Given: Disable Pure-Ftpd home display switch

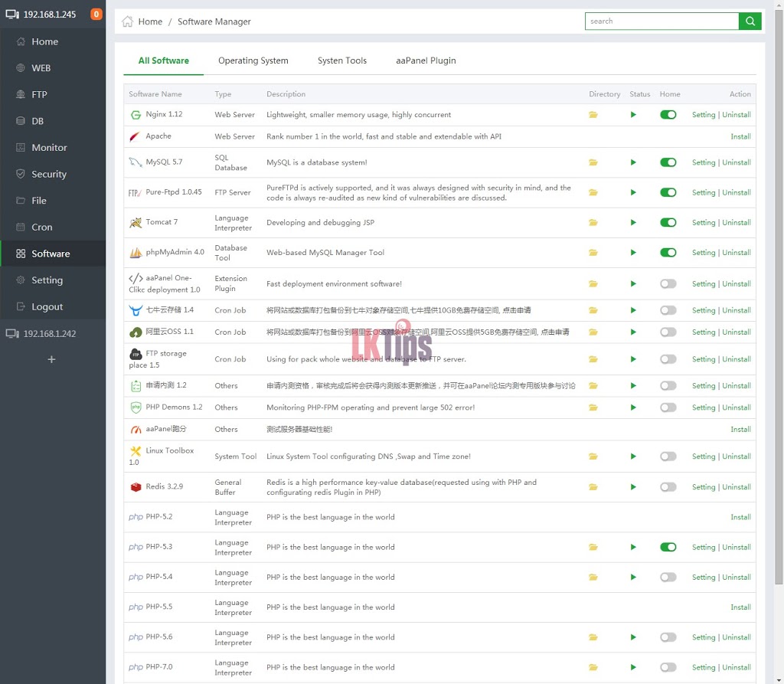Looking at the screenshot, I should [668, 192].
